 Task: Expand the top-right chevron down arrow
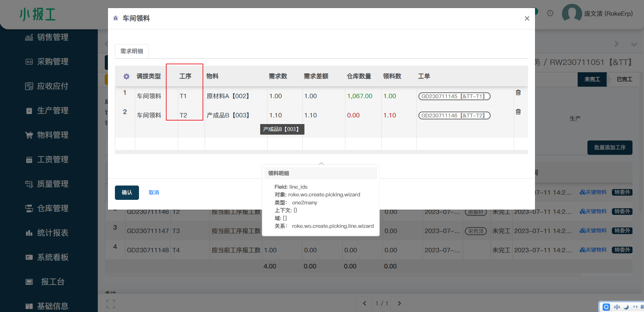tap(634, 44)
